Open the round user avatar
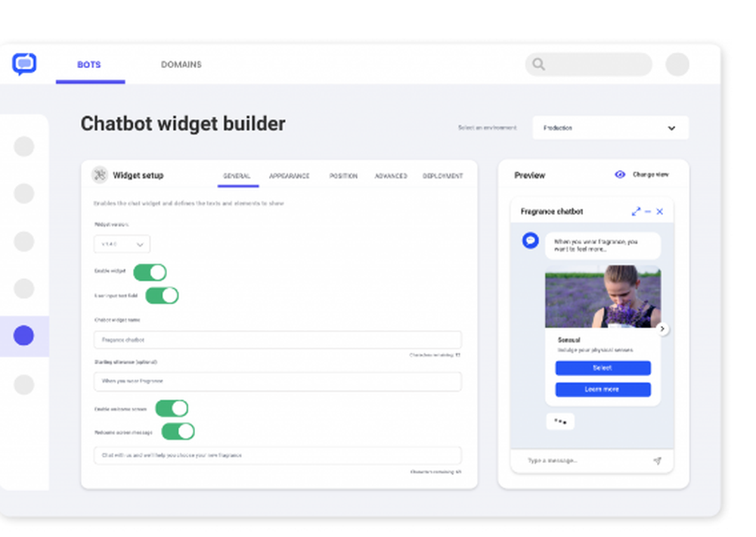This screenshot has width=756, height=537. pos(677,64)
